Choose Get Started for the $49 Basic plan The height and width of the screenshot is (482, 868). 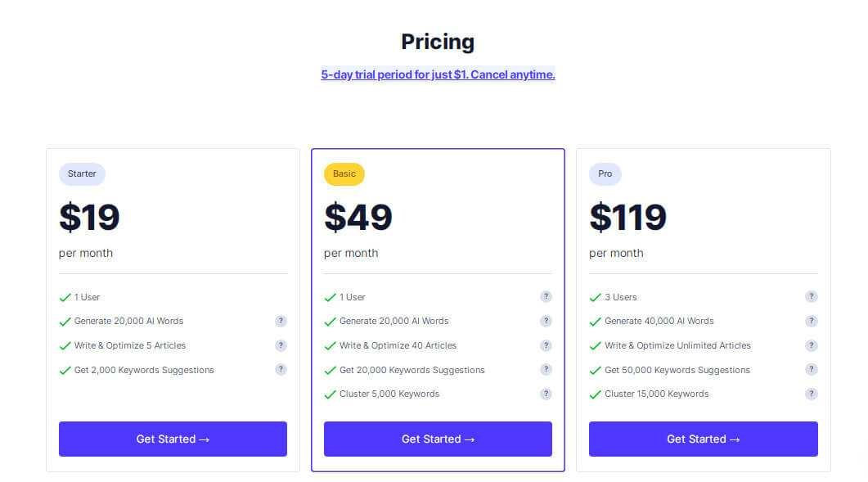[x=438, y=439]
